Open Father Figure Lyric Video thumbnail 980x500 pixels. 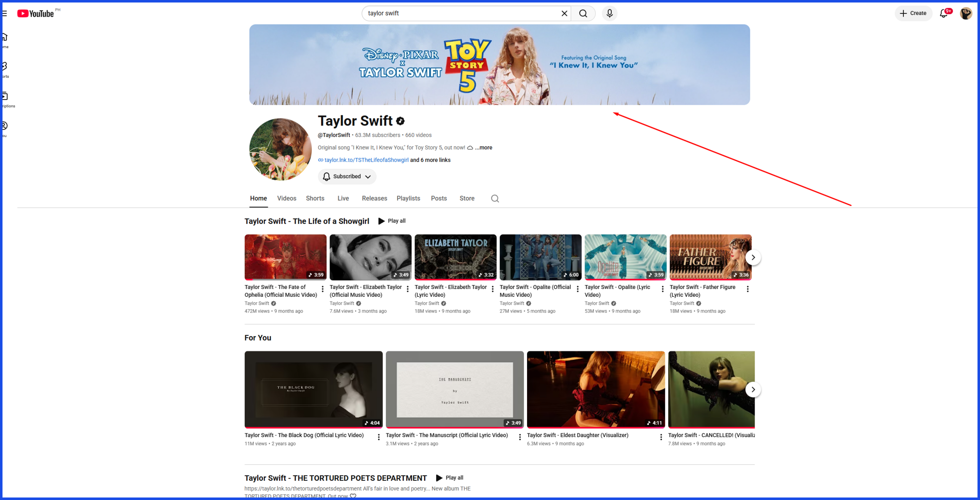click(x=710, y=257)
